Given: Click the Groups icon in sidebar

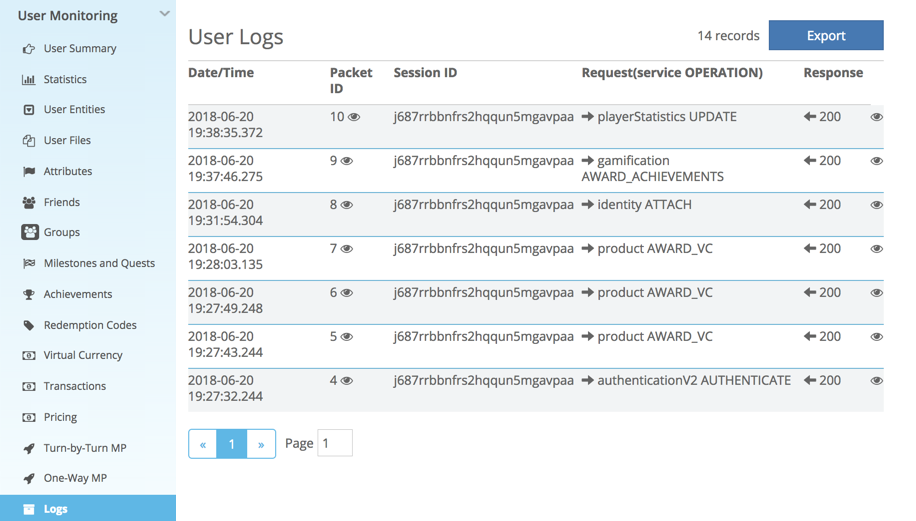Looking at the screenshot, I should 30,232.
